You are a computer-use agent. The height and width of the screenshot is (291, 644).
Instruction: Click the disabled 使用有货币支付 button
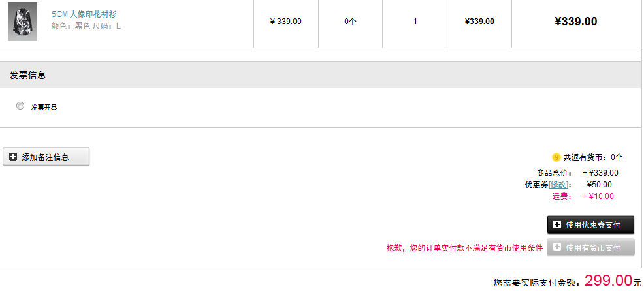(590, 247)
